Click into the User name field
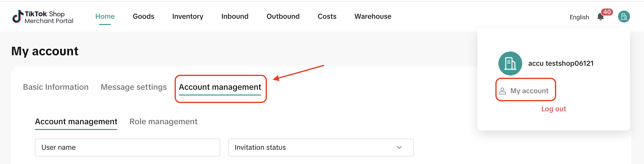 pyautogui.click(x=127, y=147)
